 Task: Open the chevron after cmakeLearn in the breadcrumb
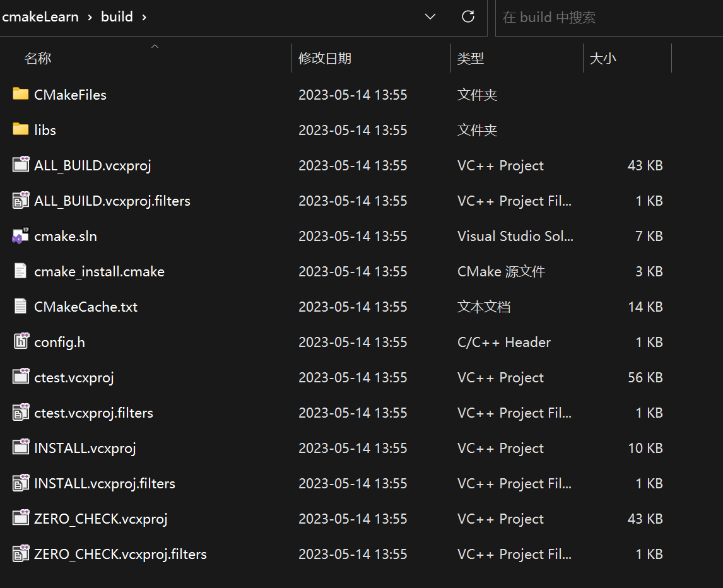tap(90, 18)
